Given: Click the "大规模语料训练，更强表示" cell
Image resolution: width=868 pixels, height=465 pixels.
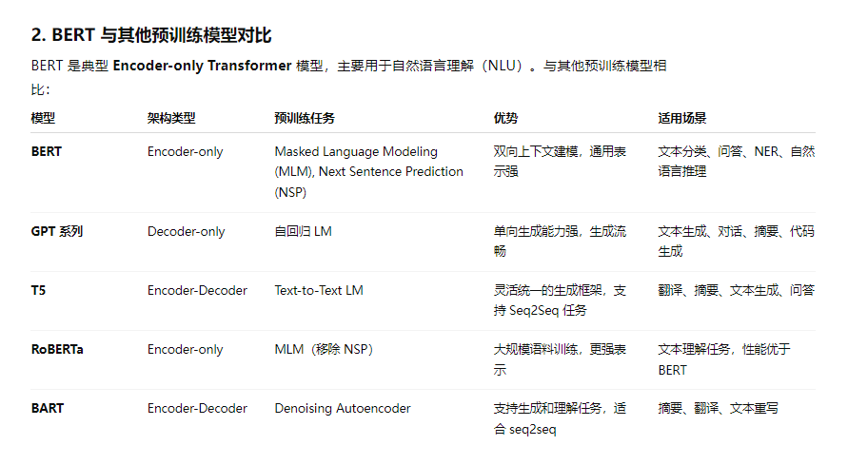Looking at the screenshot, I should pyautogui.click(x=560, y=359).
